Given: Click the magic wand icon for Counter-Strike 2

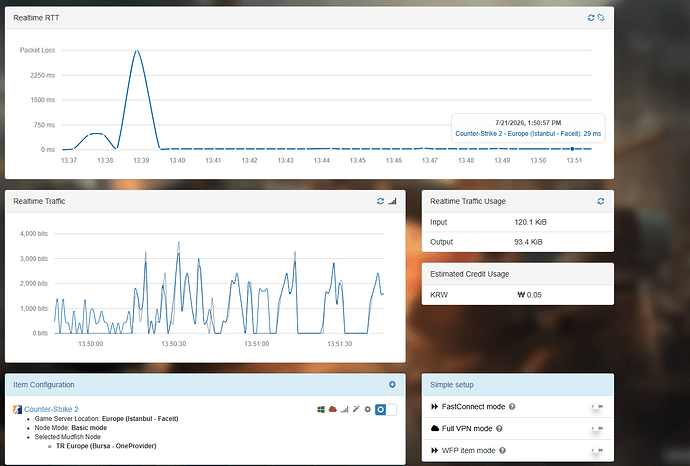Looking at the screenshot, I should click(356, 410).
